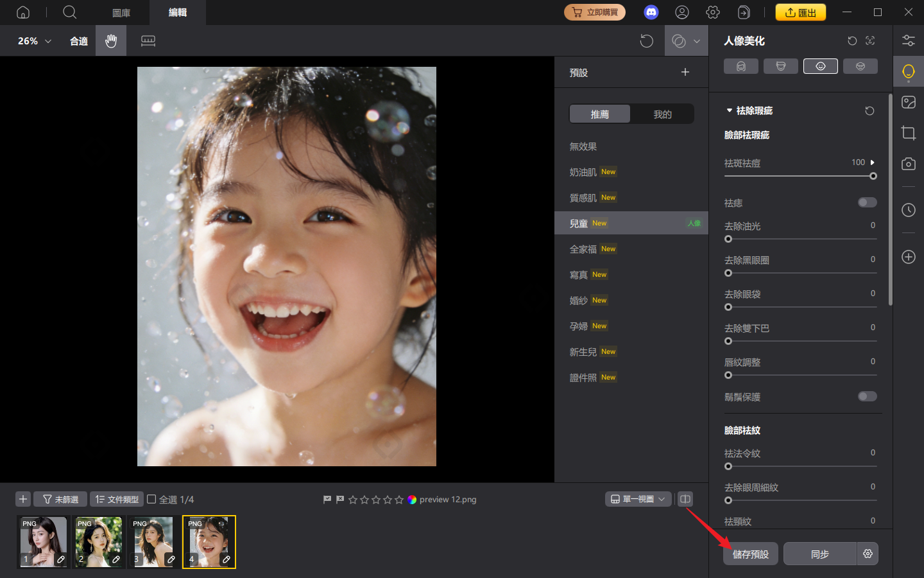Open sync settings gear icon
924x578 pixels.
pyautogui.click(x=868, y=554)
